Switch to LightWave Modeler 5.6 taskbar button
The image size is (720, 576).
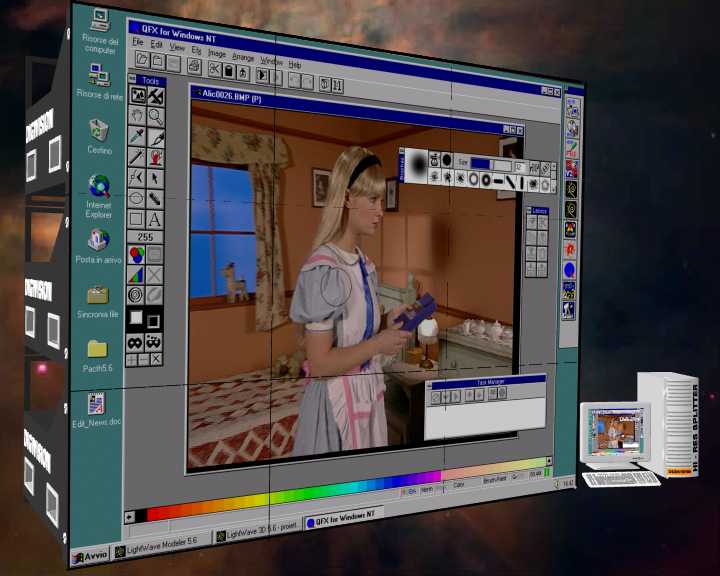coord(161,545)
